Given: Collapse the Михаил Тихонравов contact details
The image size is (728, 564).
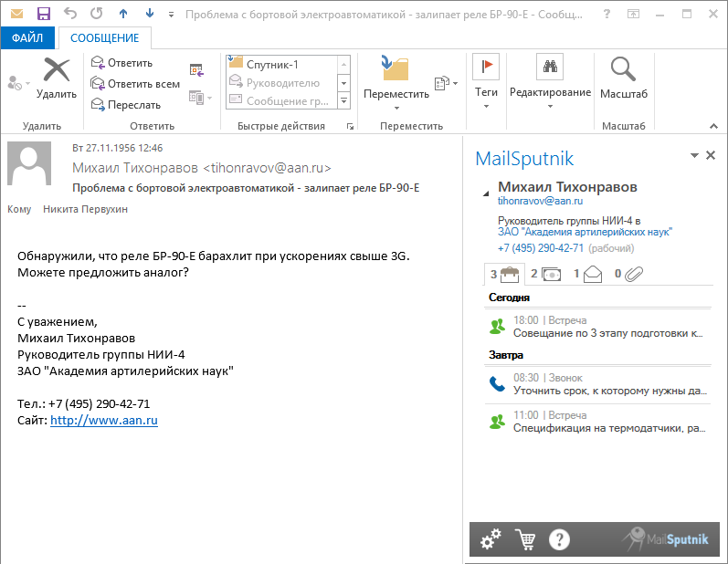Looking at the screenshot, I should pyautogui.click(x=486, y=193).
